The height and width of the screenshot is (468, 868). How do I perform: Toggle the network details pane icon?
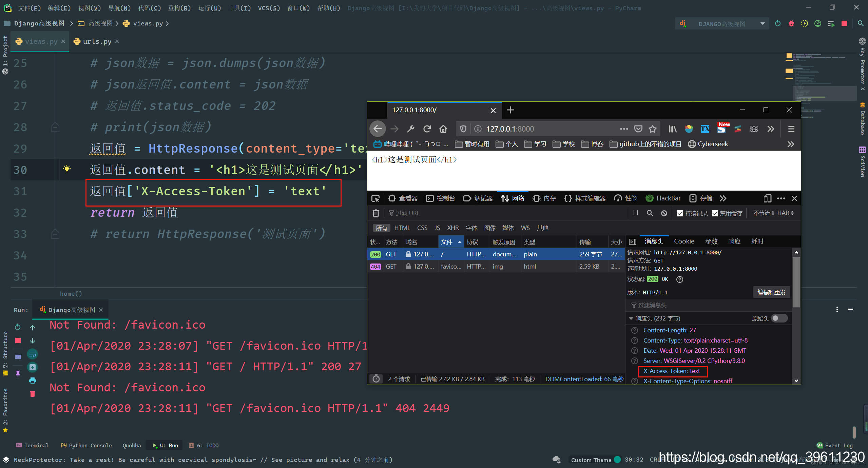pos(633,241)
